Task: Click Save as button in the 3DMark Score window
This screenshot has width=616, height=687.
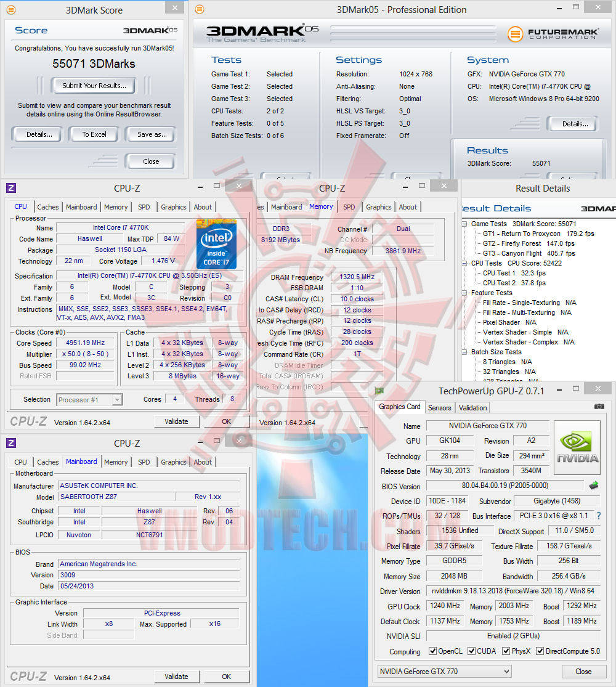Action: 152,134
